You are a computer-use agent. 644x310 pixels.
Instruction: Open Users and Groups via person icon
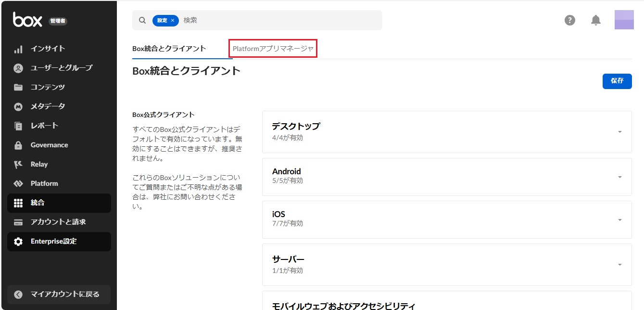click(18, 68)
